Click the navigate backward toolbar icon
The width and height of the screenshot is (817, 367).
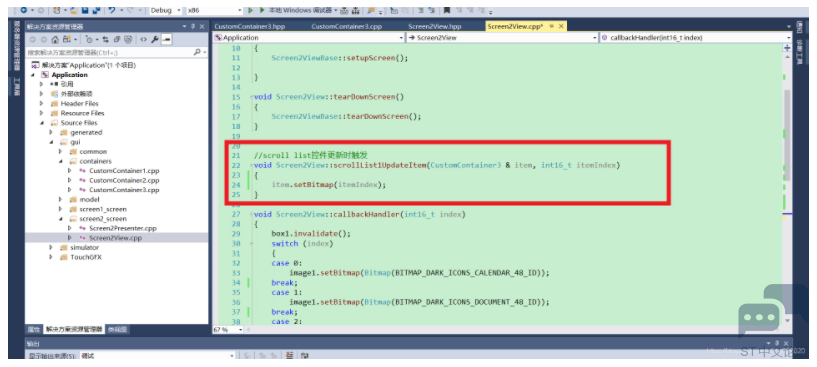(x=23, y=10)
